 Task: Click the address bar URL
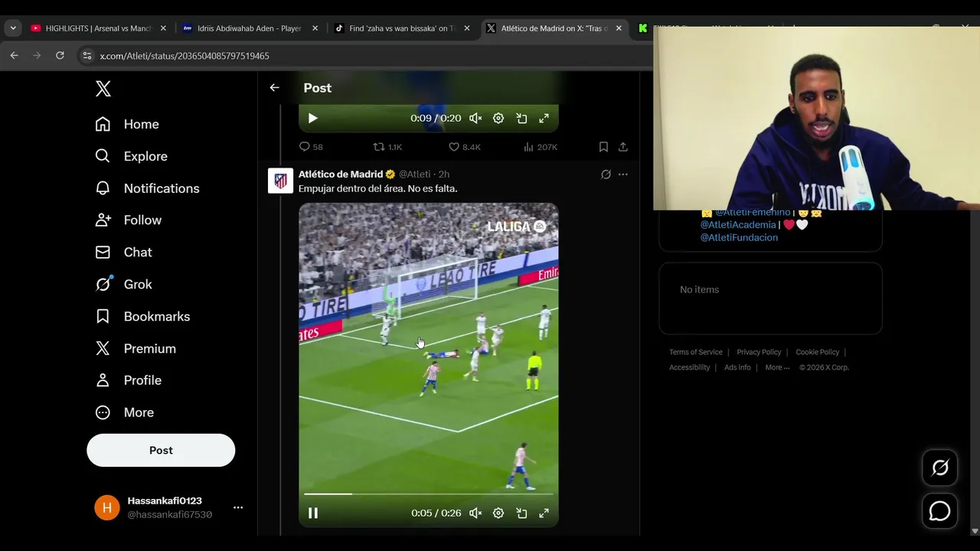185,56
